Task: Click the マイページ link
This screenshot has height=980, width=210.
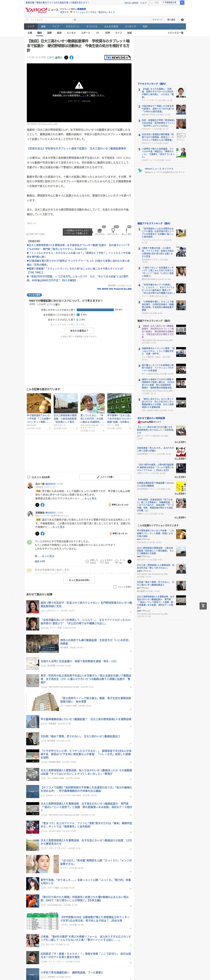Action: click(157, 20)
